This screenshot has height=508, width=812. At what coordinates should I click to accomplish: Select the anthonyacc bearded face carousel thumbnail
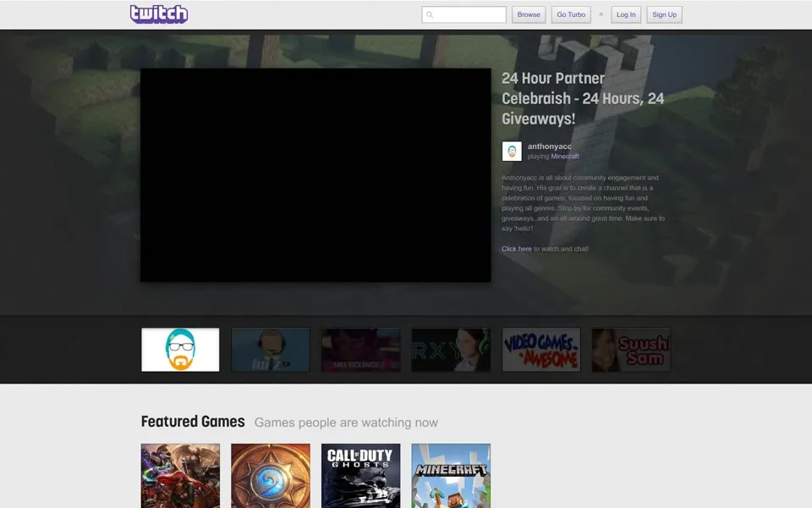coord(180,350)
